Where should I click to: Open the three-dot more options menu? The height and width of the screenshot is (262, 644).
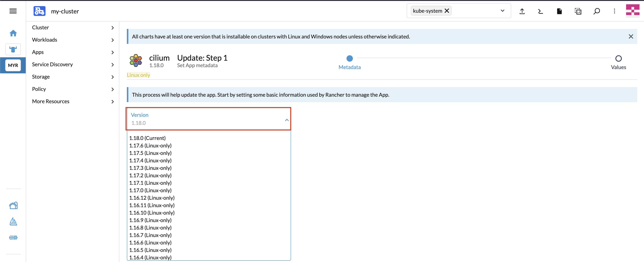(615, 11)
